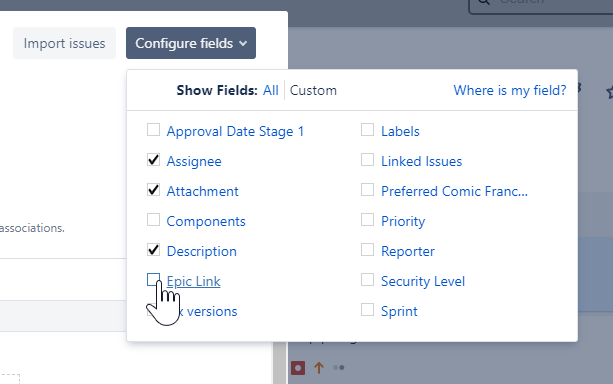Click the Priority field label
Viewport: 613px width, 384px height.
coord(403,221)
